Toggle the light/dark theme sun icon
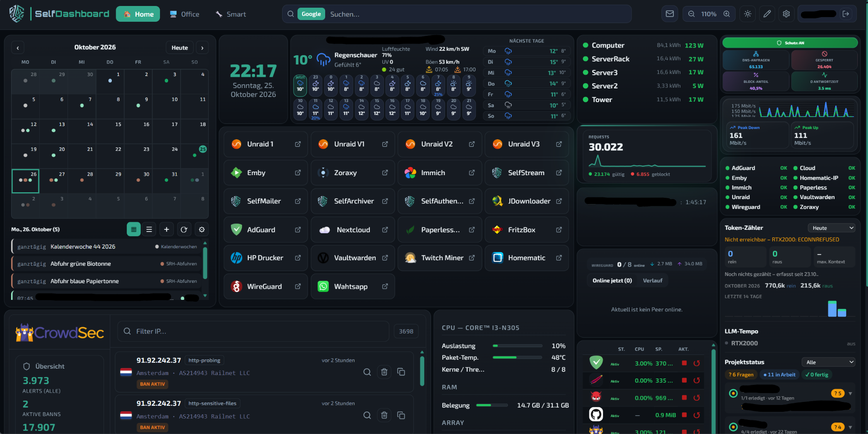This screenshot has width=868, height=434. [x=748, y=14]
